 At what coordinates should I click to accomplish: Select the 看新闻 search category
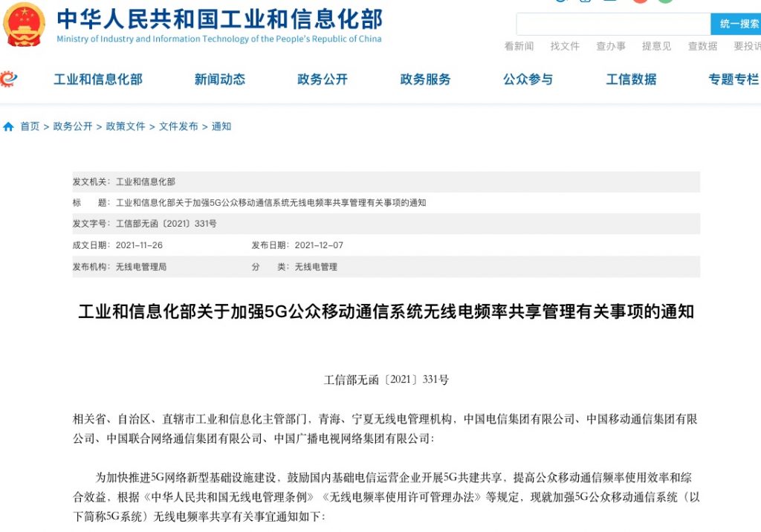[519, 46]
